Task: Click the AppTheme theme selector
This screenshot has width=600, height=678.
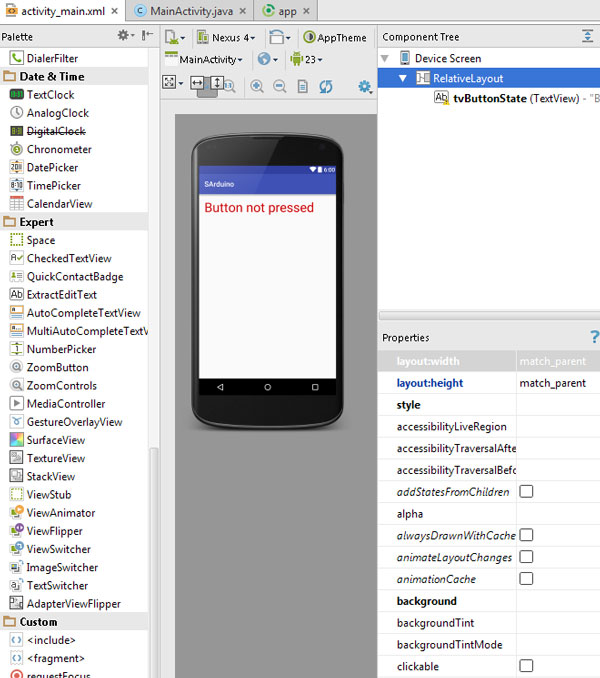Action: coord(335,38)
